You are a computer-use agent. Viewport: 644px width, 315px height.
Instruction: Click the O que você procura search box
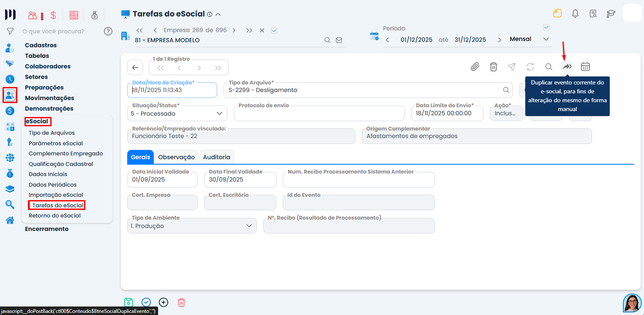(53, 31)
